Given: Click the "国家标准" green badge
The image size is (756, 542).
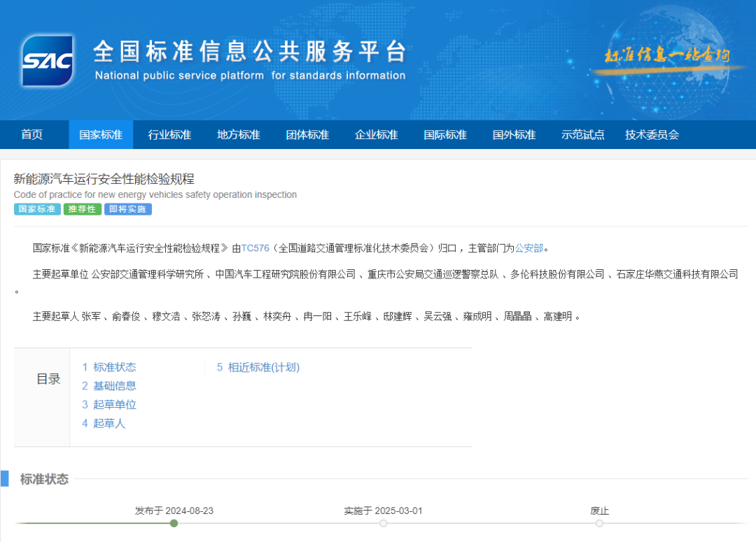Looking at the screenshot, I should (x=36, y=209).
